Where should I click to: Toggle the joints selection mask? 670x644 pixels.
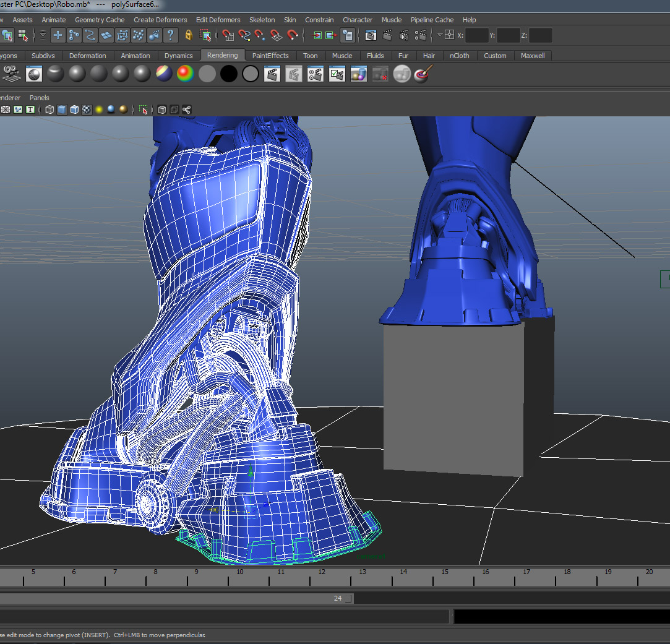pos(74,35)
